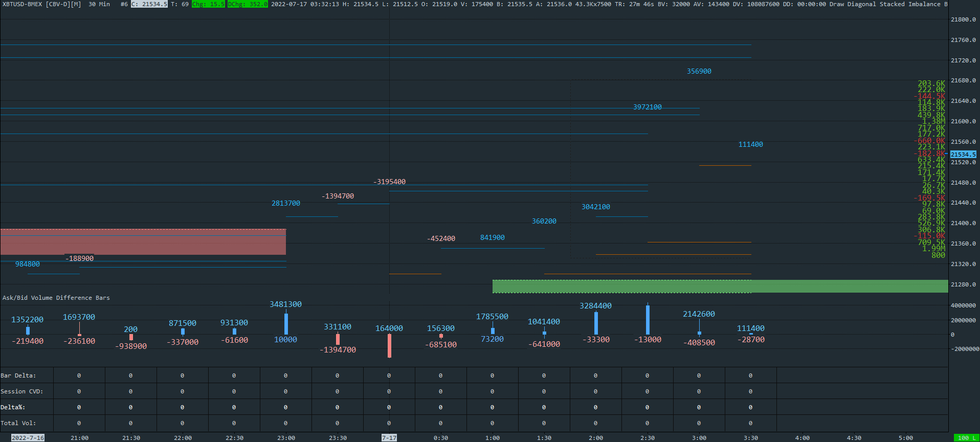Click the -641000 bid volume value
This screenshot has width=980, height=442.
coord(544,344)
